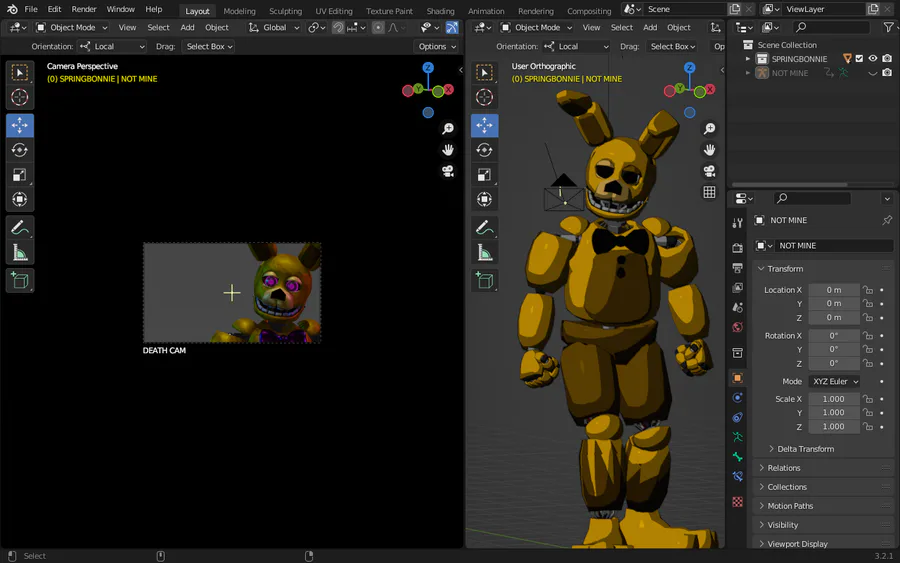Open the Output properties tab

click(738, 268)
